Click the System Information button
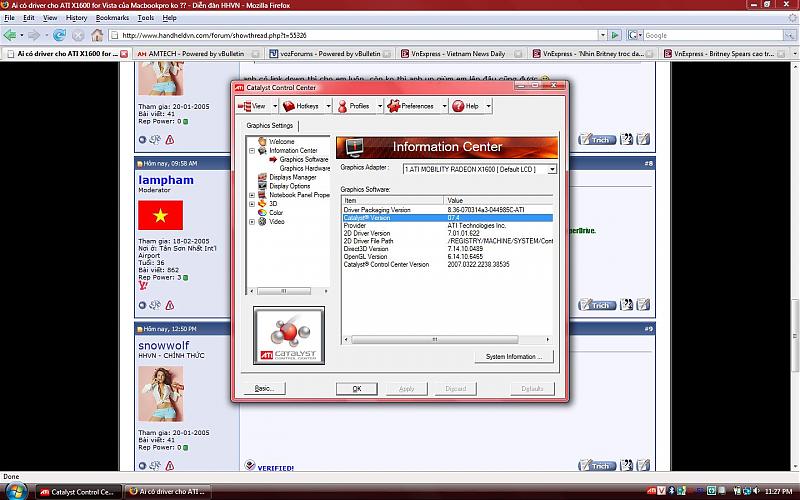This screenshot has width=800, height=500. click(x=513, y=357)
